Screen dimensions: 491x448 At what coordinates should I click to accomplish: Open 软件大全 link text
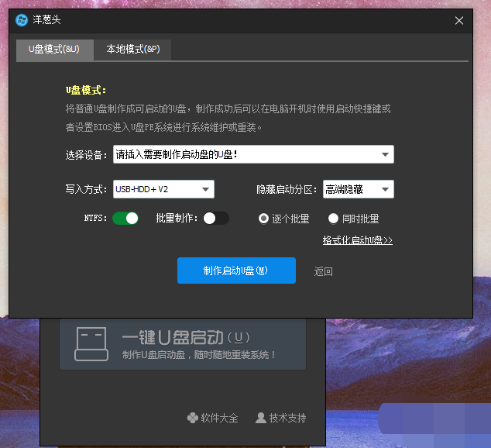pos(219,418)
